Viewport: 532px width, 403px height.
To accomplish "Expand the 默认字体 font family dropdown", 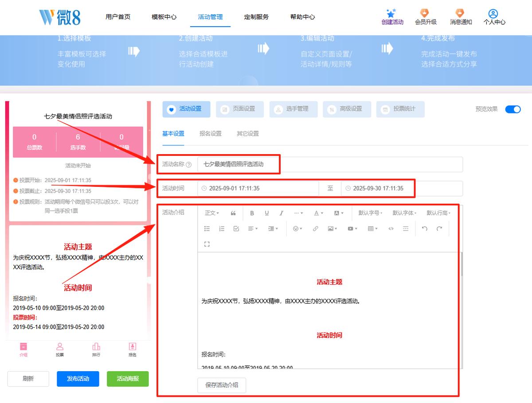I will 404,213.
